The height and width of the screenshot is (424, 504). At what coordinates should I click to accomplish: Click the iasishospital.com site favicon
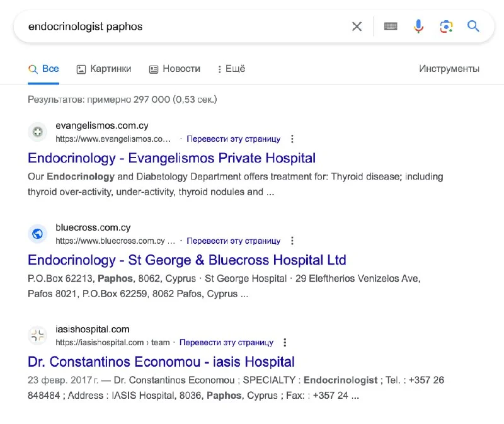pyautogui.click(x=38, y=335)
